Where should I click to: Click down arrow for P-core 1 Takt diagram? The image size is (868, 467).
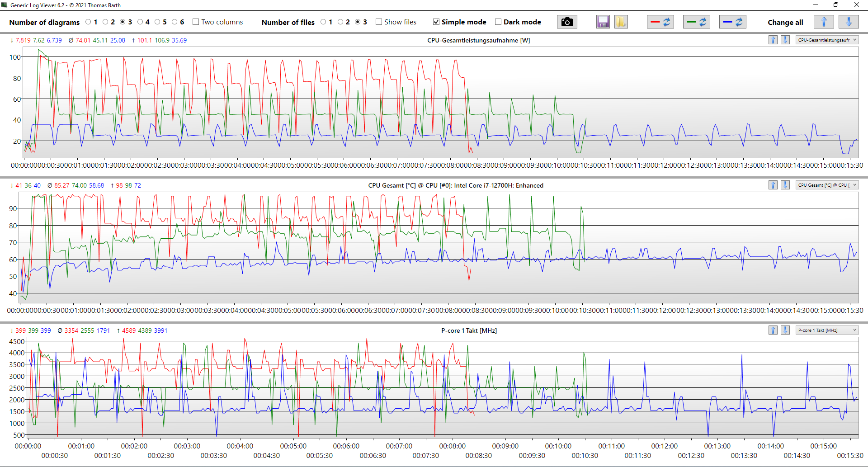click(785, 330)
